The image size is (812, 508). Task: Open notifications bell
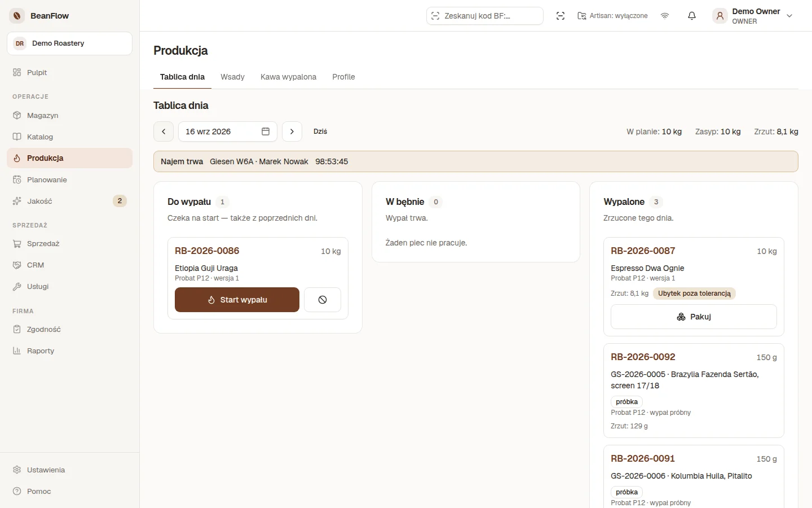click(x=692, y=16)
